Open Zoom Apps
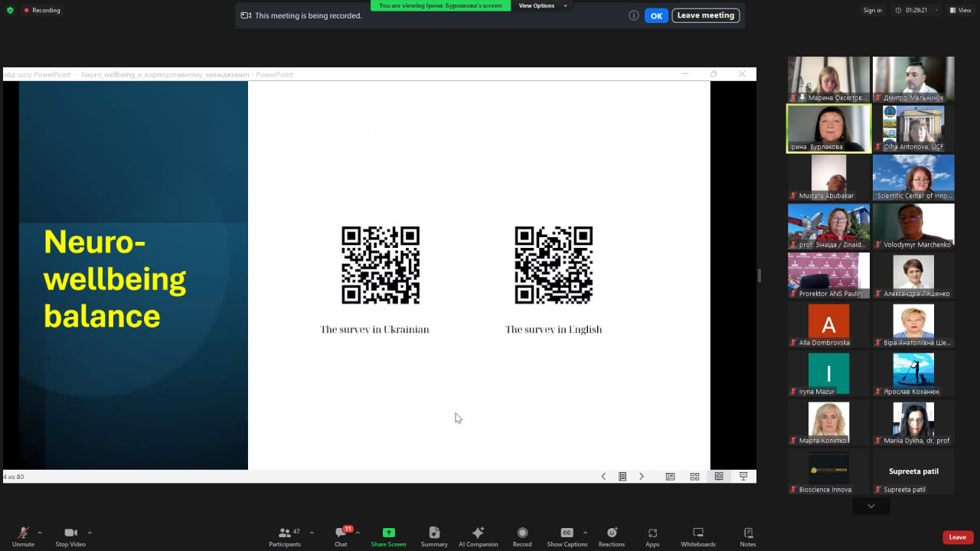 click(652, 536)
